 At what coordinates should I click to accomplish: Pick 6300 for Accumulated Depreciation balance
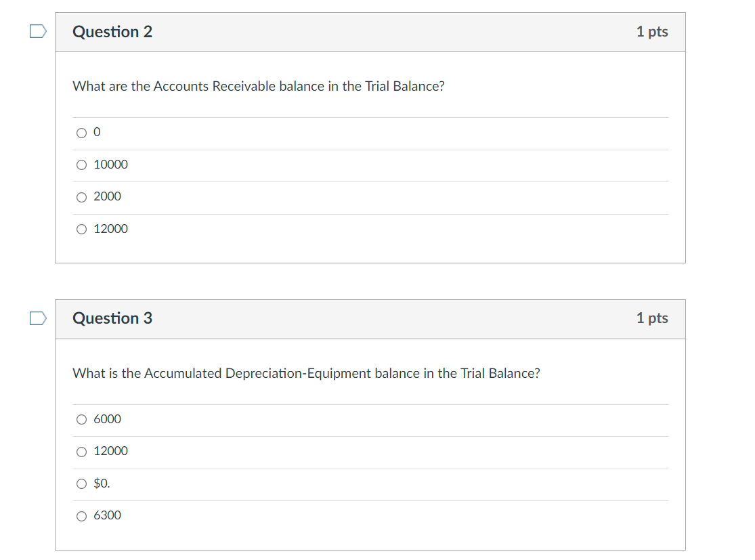[81, 516]
